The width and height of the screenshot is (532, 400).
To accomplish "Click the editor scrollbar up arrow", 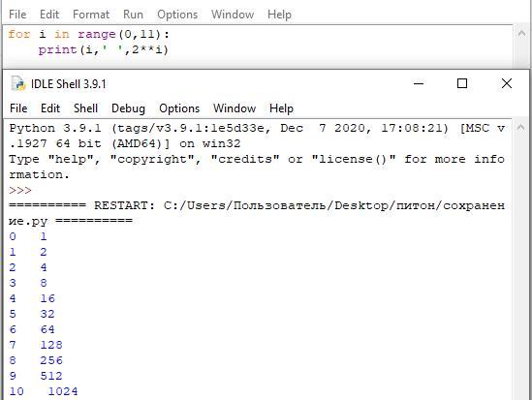I will 521,34.
